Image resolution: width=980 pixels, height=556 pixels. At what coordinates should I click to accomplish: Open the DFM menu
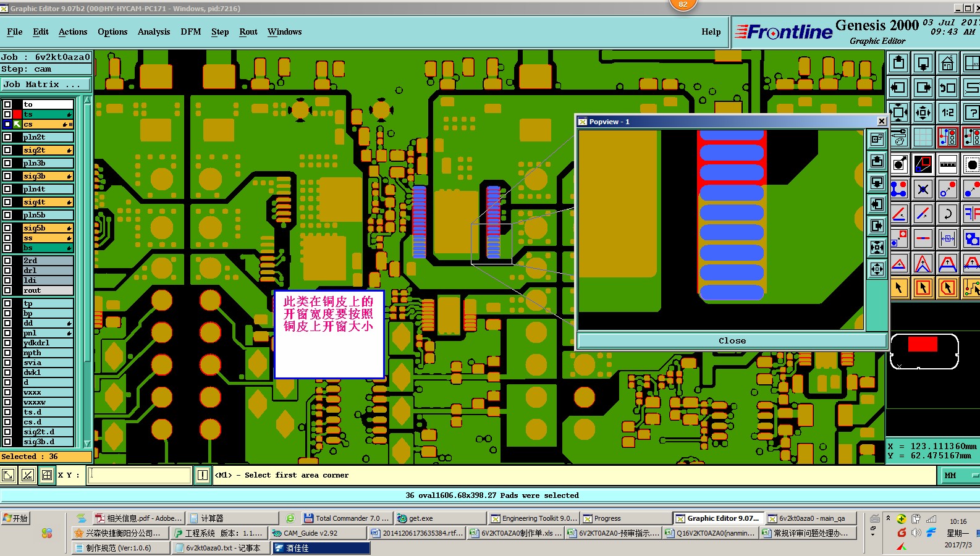(x=190, y=32)
